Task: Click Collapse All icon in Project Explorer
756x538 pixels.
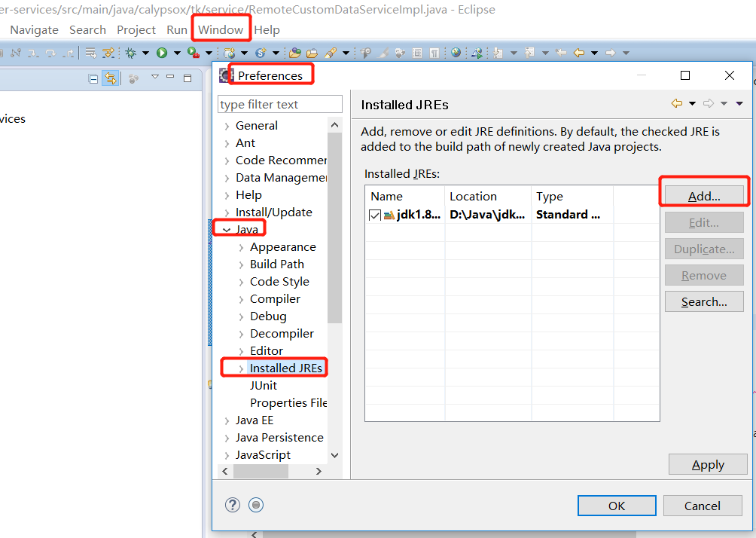Action: click(93, 78)
